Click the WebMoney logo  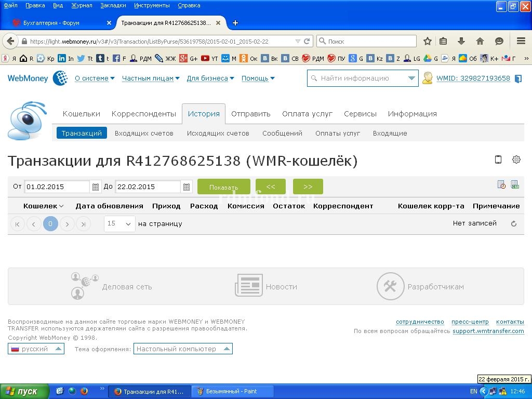tap(37, 78)
